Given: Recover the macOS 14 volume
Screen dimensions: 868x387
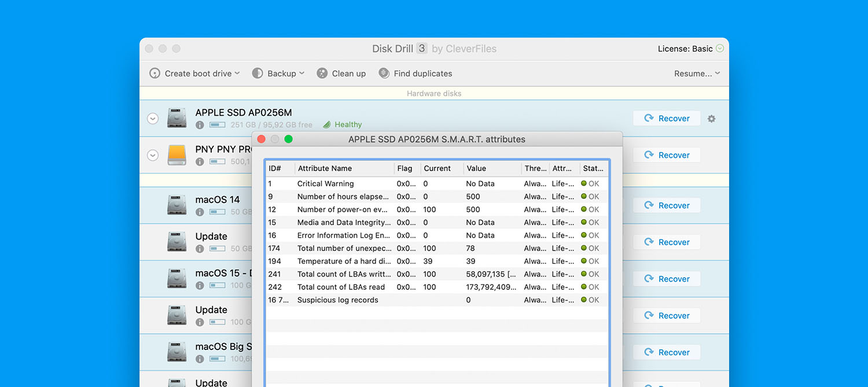Looking at the screenshot, I should coord(667,205).
